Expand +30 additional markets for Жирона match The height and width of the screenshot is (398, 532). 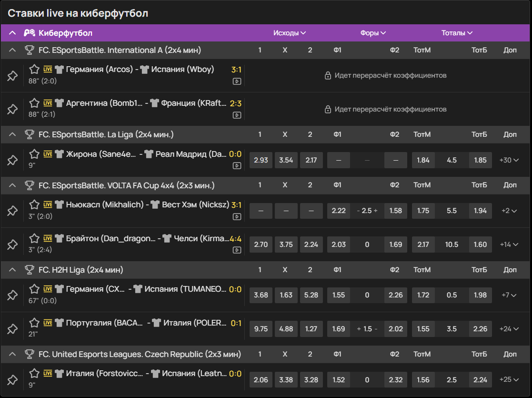click(x=509, y=160)
